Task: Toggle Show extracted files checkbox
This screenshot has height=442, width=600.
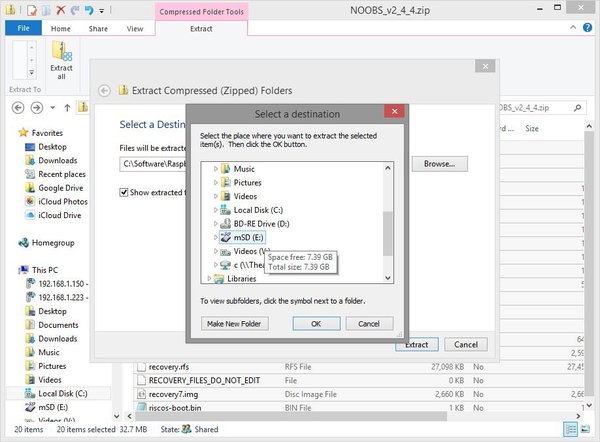Action: [124, 192]
